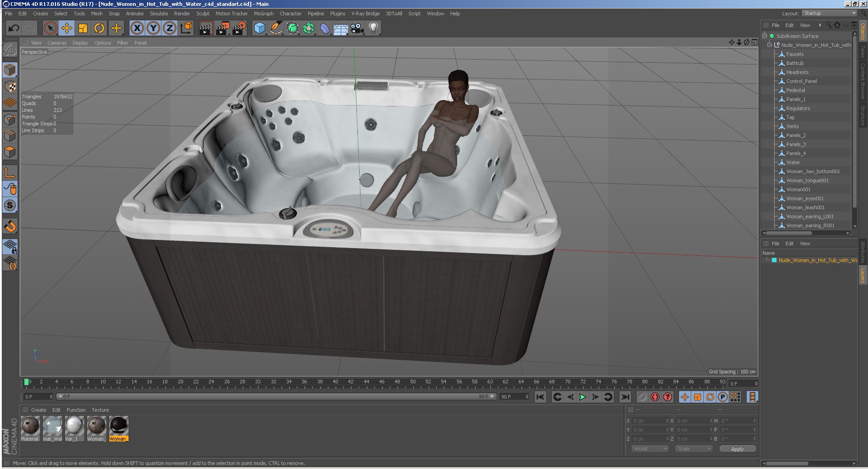The height and width of the screenshot is (469, 868).
Task: Open the Simulate menu
Action: tap(159, 14)
